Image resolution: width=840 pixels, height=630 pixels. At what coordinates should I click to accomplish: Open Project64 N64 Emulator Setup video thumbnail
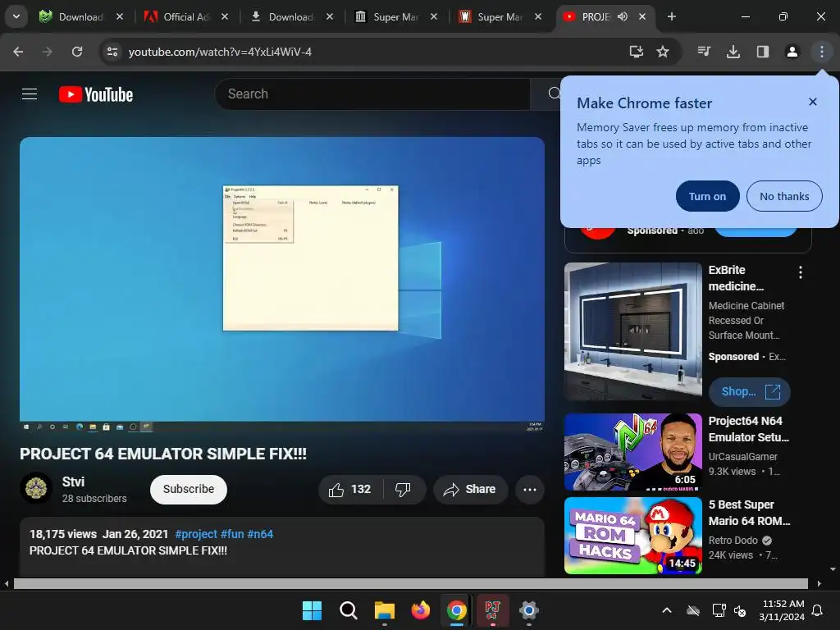click(633, 452)
